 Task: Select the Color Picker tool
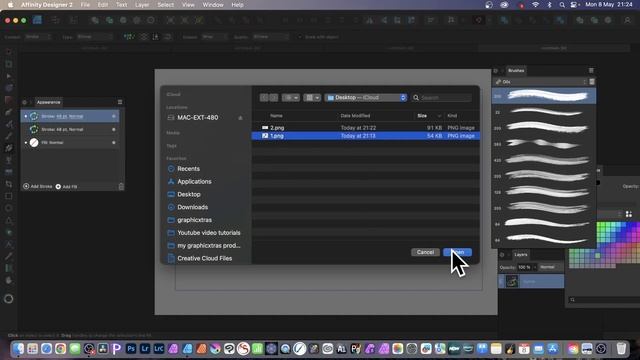click(9, 256)
